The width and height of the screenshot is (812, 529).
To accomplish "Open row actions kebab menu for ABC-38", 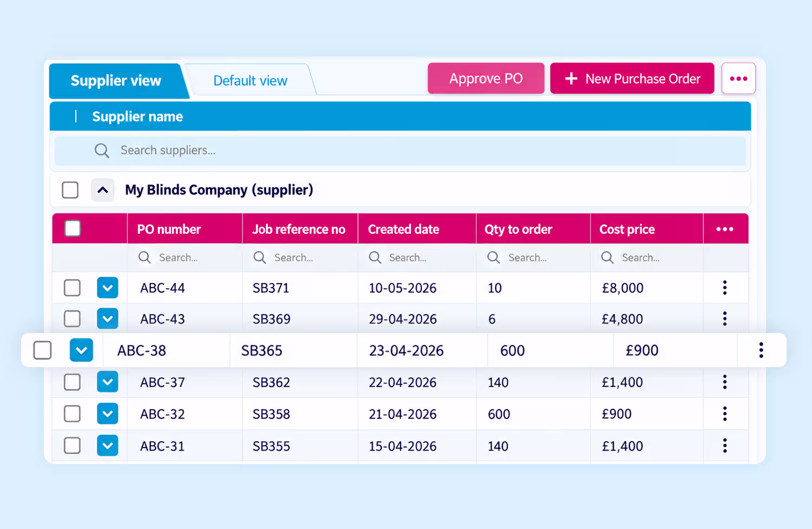I will pos(761,350).
